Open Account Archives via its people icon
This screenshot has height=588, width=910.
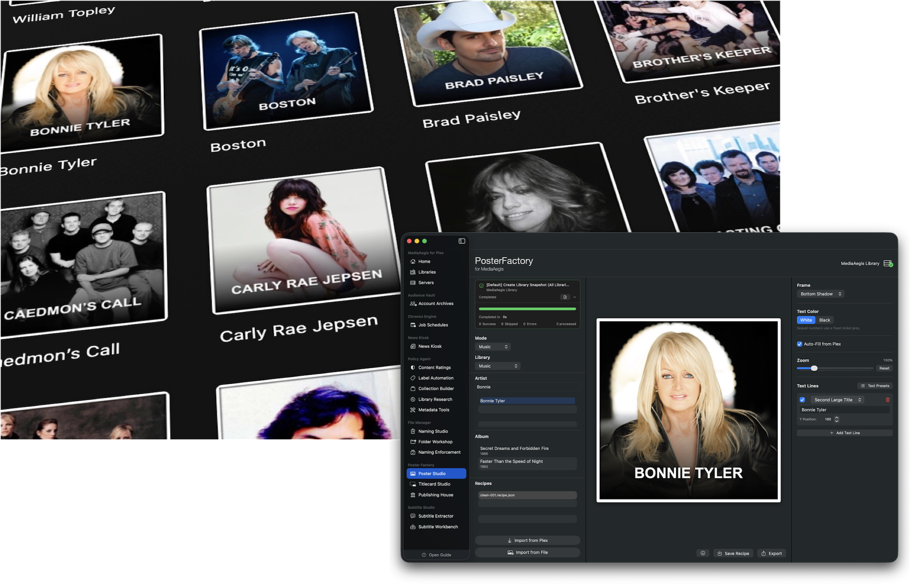point(413,304)
